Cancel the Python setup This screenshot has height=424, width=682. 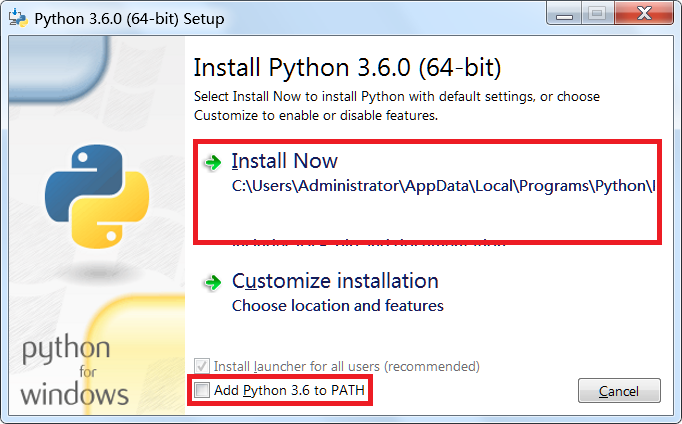619,391
